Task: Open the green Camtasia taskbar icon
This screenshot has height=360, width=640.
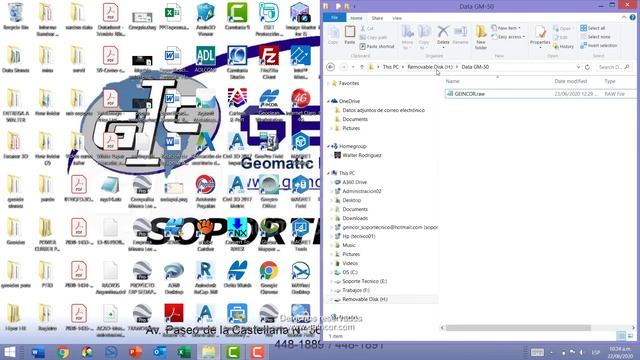Action: [x=233, y=352]
